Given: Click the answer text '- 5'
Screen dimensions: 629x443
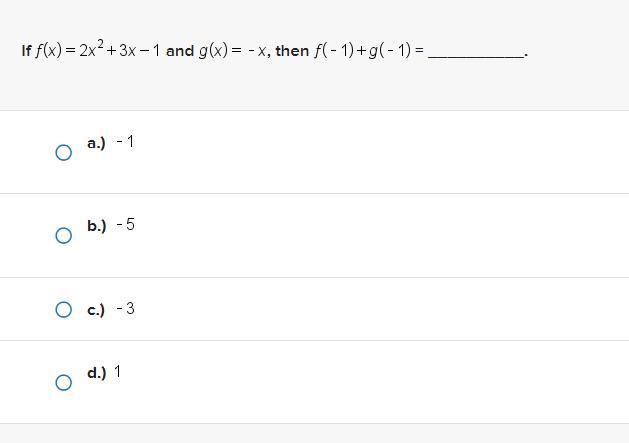Looking at the screenshot, I should tap(125, 225).
